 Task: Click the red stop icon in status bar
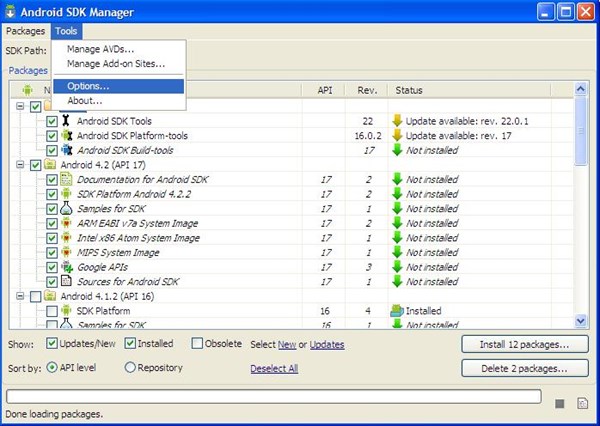click(560, 403)
